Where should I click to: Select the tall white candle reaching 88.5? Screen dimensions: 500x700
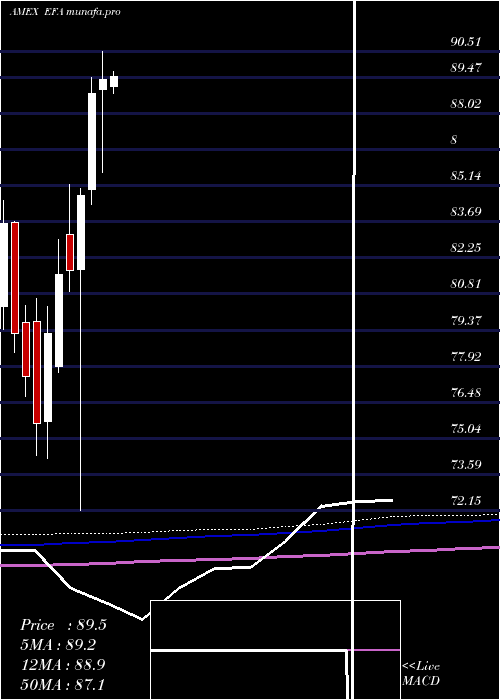92,141
